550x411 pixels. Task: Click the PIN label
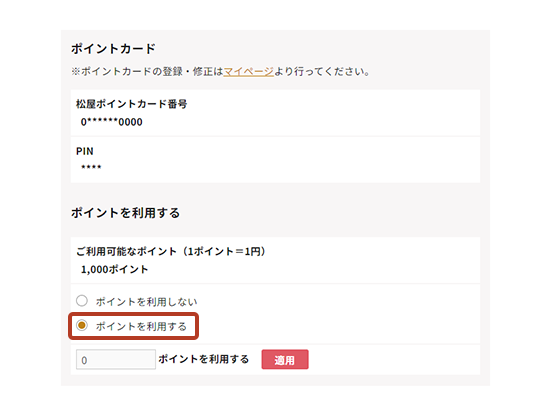[x=85, y=151]
